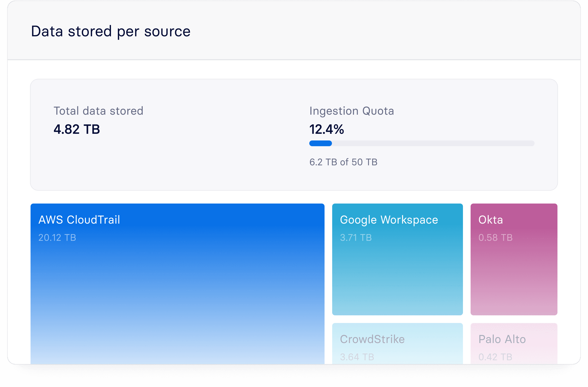This screenshot has width=588, height=387.
Task: Click the 4.82 TB total value
Action: tap(77, 129)
